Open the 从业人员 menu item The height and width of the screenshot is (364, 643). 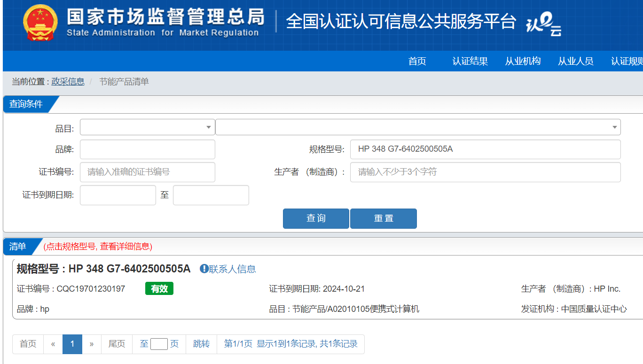click(576, 61)
